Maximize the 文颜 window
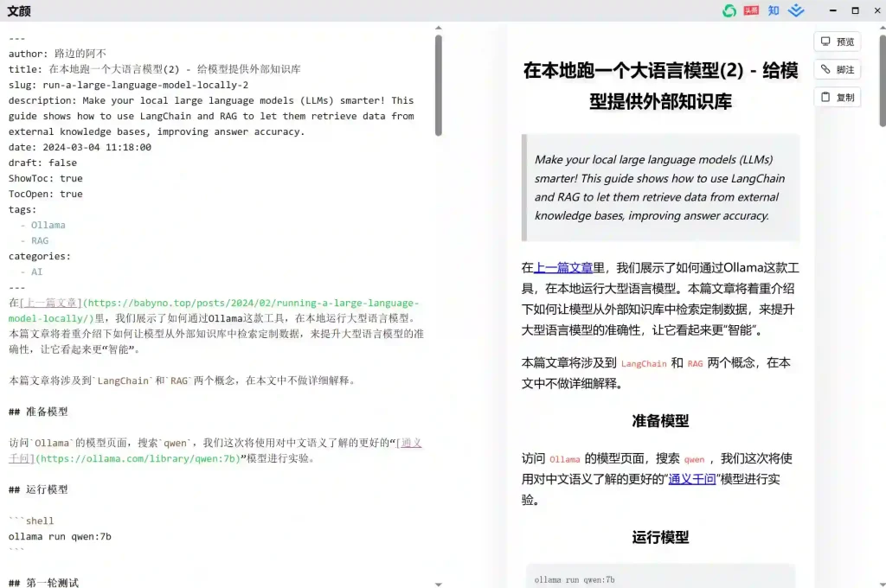This screenshot has width=886, height=588. click(855, 10)
